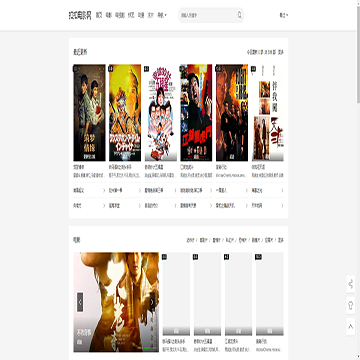The image size is (360, 360).
Task: Go to previous slide in the movie carousel
Action: pos(80,302)
